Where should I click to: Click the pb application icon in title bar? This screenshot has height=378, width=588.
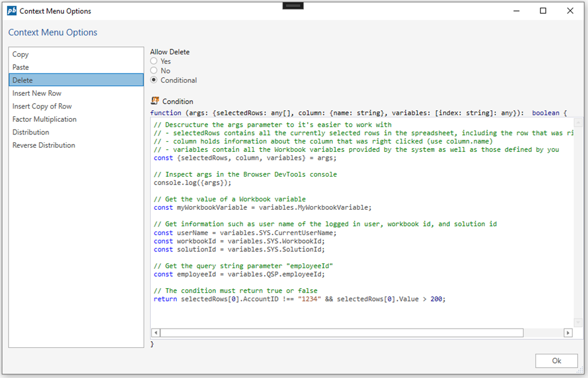pos(11,11)
